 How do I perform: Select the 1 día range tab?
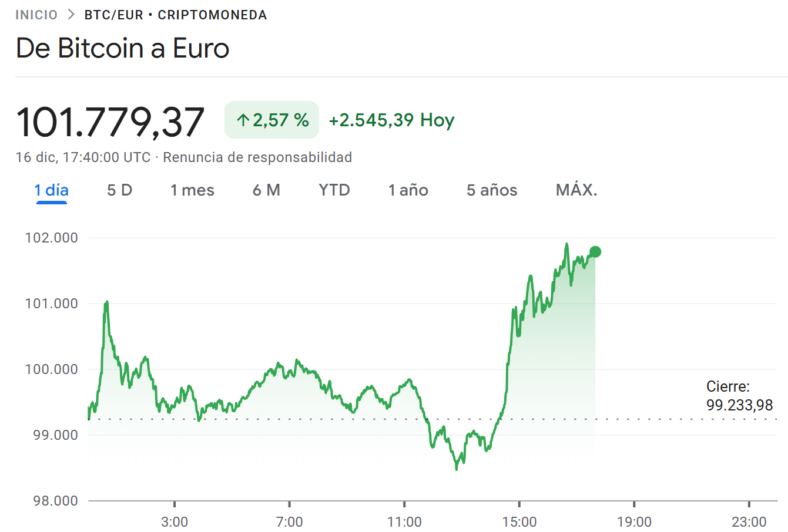(52, 190)
